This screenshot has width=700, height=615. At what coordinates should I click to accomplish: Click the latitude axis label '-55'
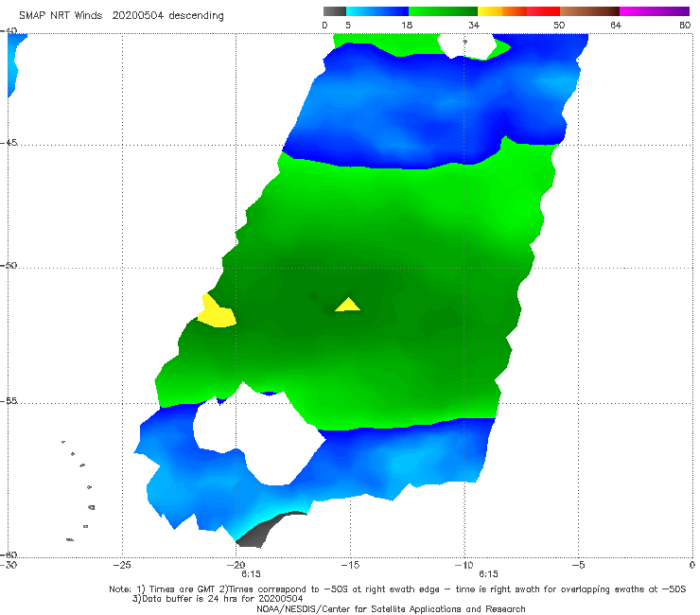click(x=9, y=401)
